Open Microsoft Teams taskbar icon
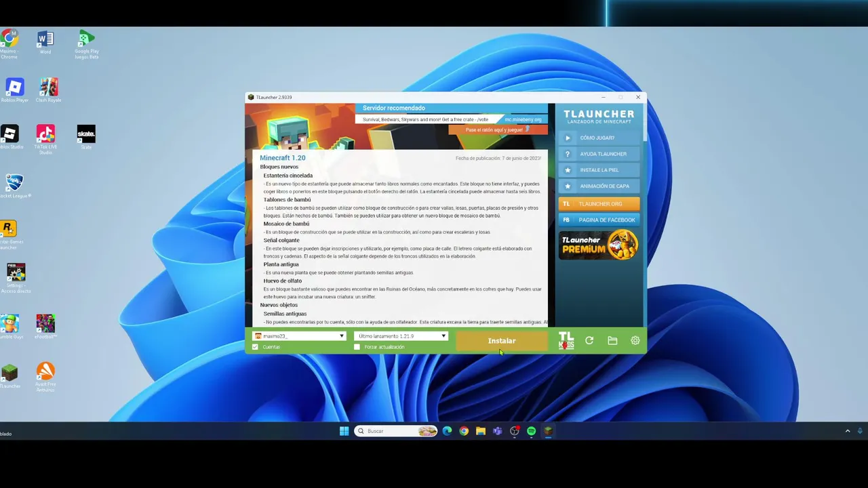 click(498, 431)
